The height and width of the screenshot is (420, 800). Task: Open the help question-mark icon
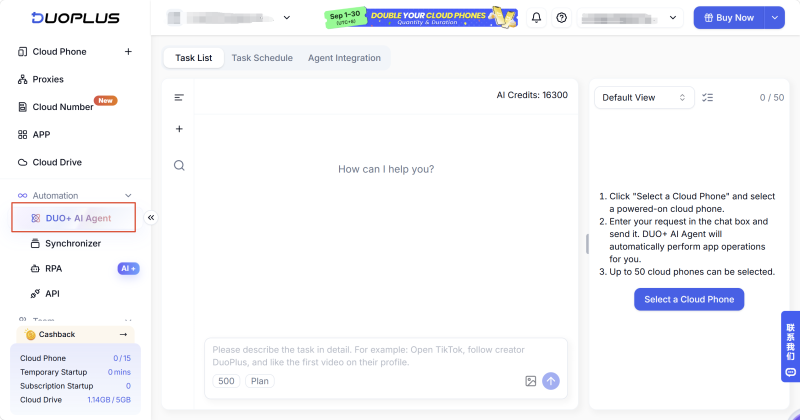[562, 18]
